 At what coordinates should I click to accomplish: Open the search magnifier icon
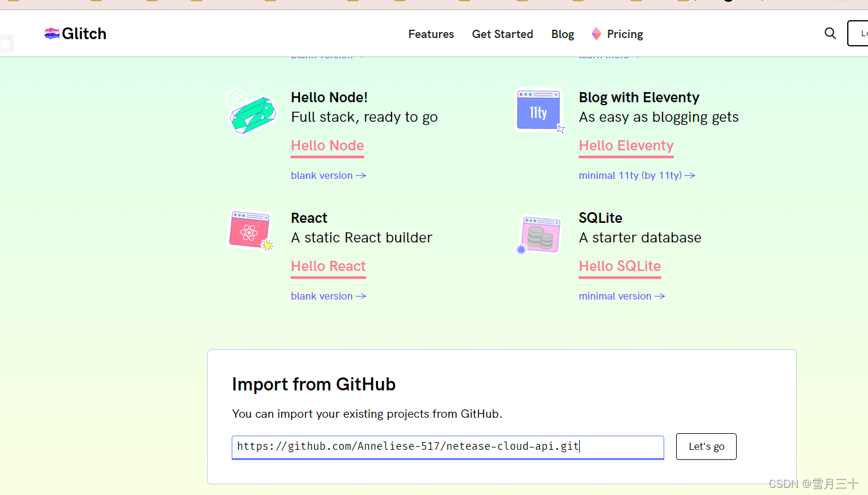tap(830, 33)
